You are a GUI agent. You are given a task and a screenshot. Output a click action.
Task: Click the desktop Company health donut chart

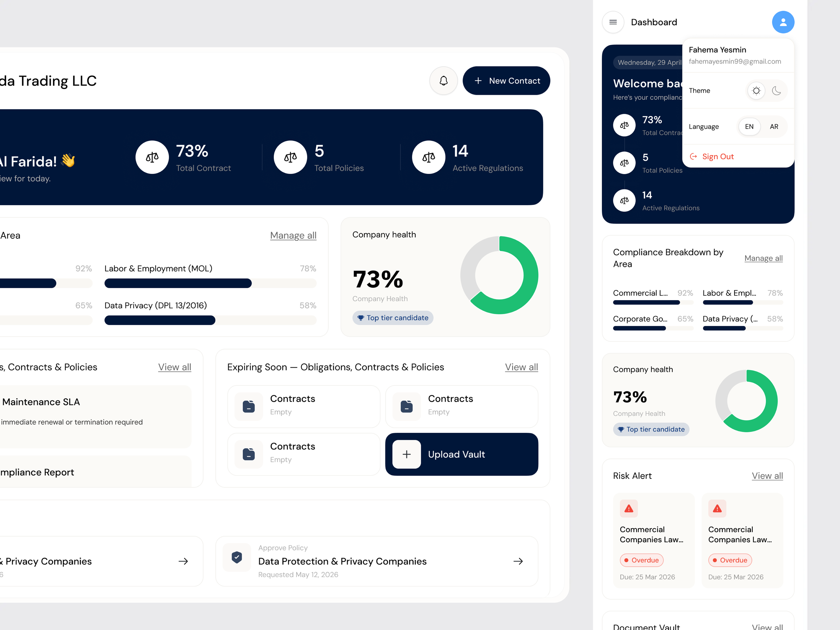tap(499, 275)
